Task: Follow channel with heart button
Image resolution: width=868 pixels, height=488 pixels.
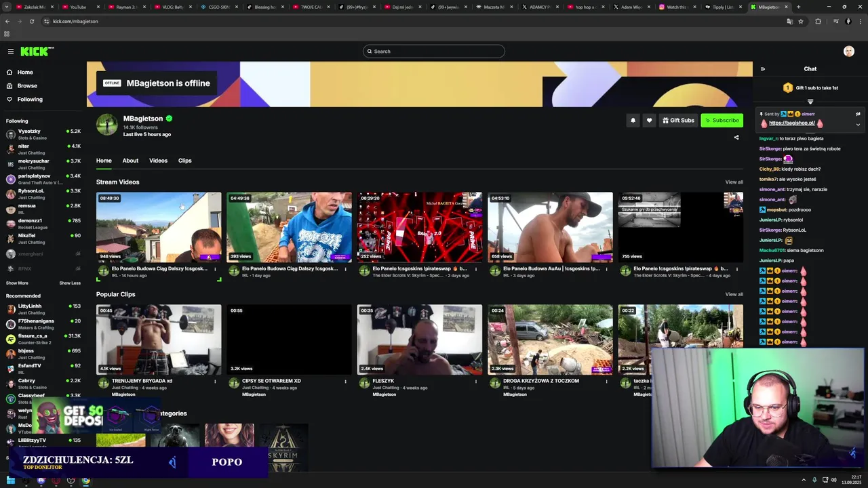Action: click(649, 121)
